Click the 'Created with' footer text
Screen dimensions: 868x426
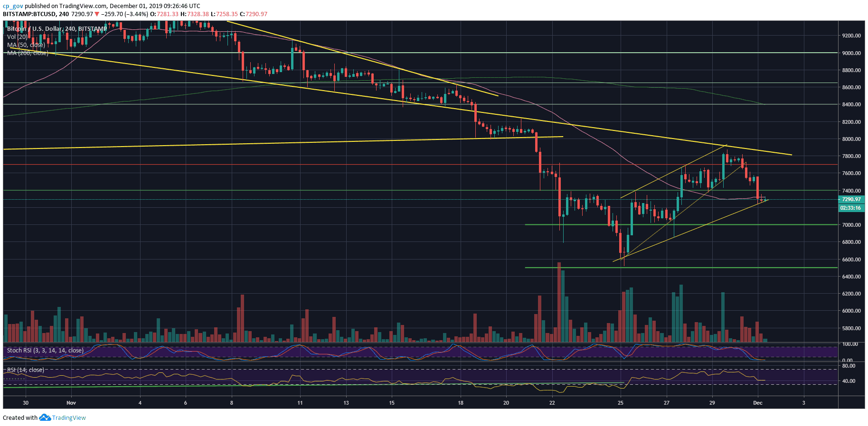coord(20,418)
